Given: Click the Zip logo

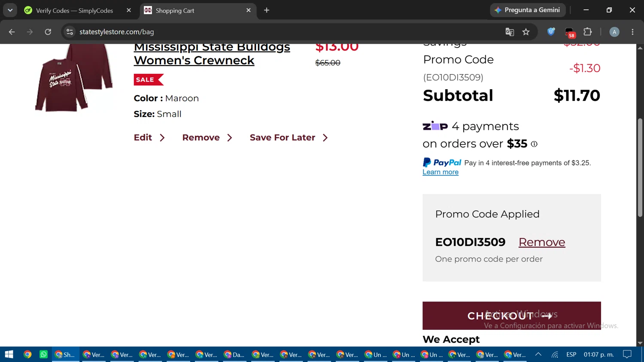Looking at the screenshot, I should (435, 126).
